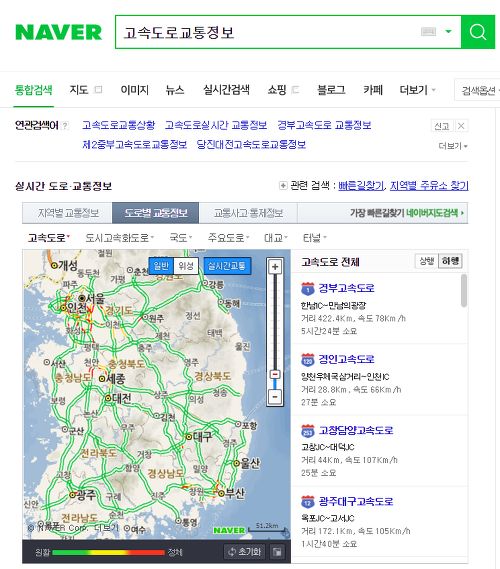
Task: Click the route 12 shield icon
Action: click(308, 502)
